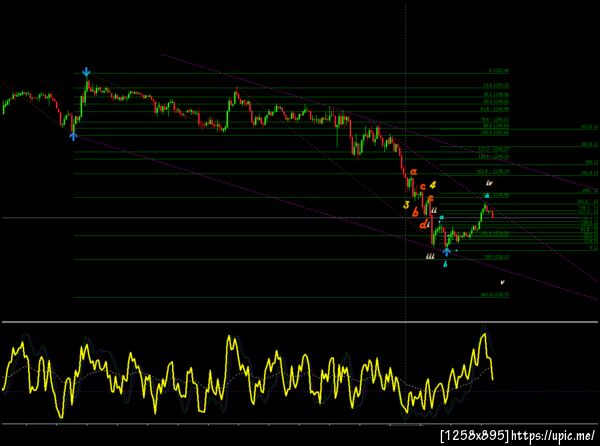Select the white wave label 'iv'
600x446 pixels.
489,183
